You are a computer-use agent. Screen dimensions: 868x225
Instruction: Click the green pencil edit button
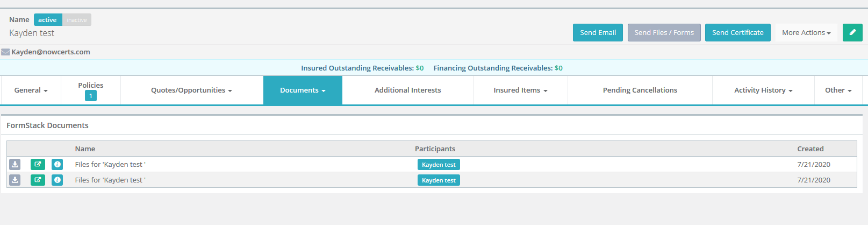click(x=852, y=32)
